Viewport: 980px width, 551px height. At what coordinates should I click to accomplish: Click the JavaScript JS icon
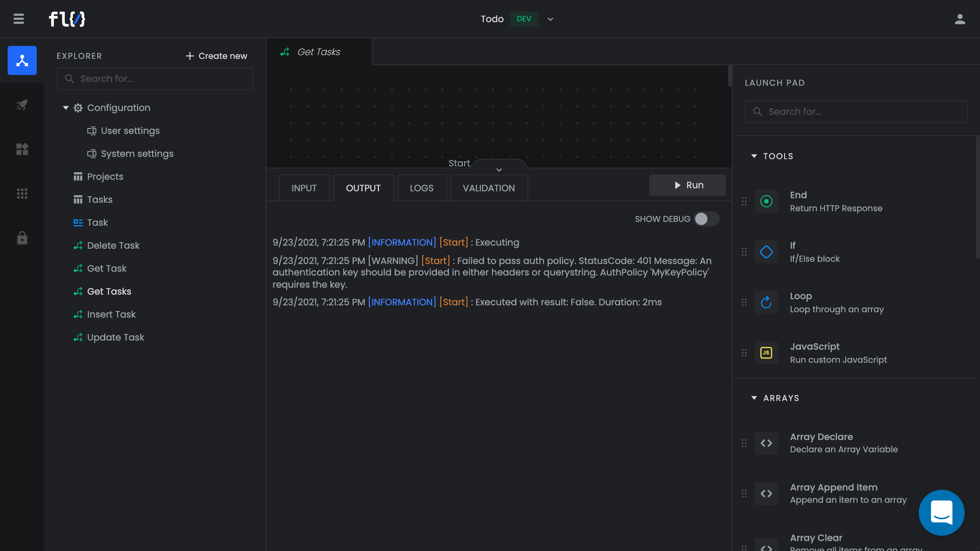766,353
